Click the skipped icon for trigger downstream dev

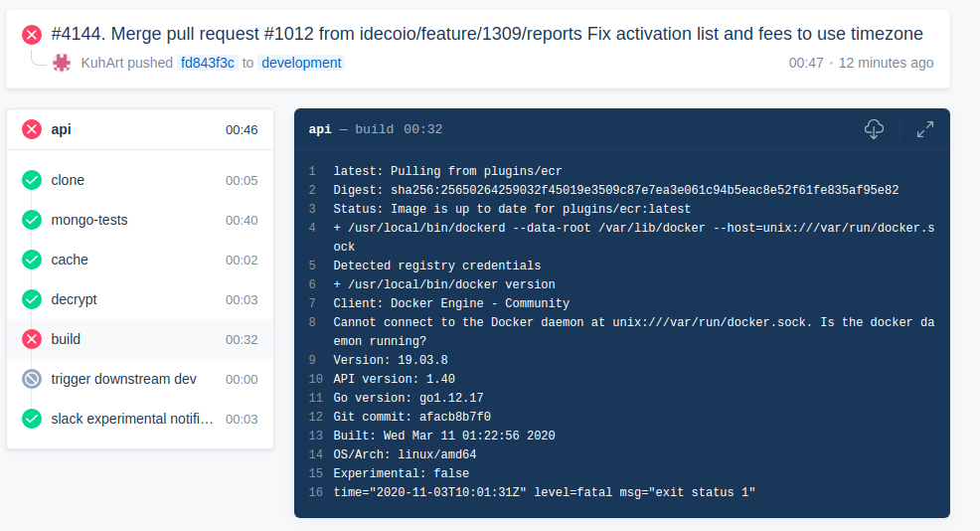[32, 379]
